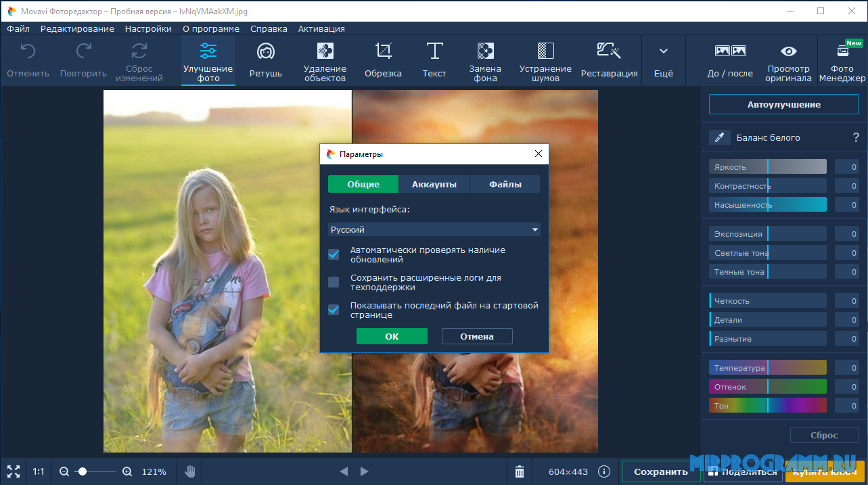This screenshot has width=868, height=485.
Task: Click the Темные тона slider
Action: [768, 271]
